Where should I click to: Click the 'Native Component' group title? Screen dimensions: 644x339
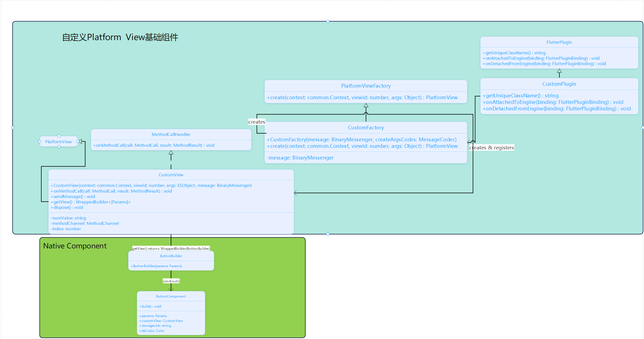pyautogui.click(x=75, y=246)
